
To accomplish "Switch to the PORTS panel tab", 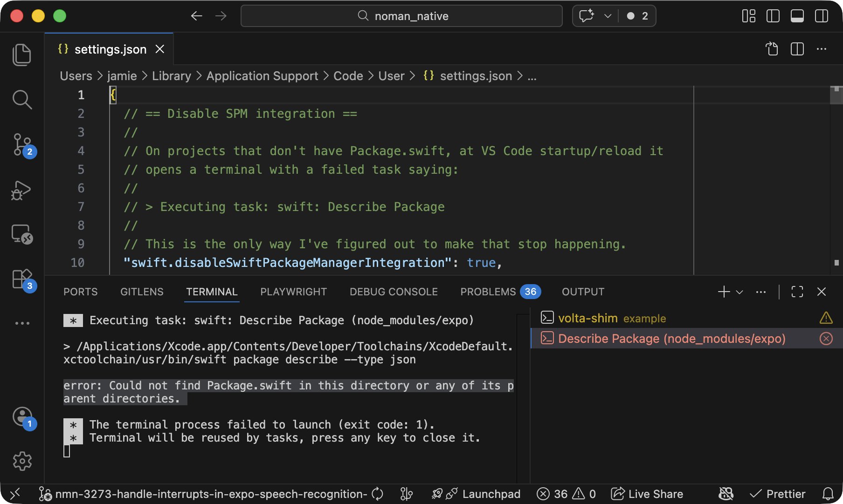I will [x=80, y=292].
